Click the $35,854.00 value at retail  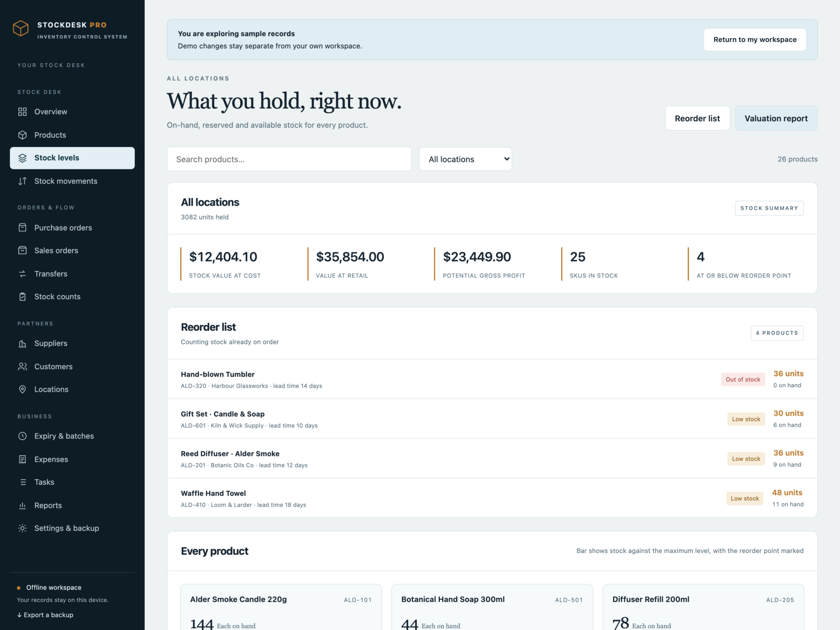350,257
